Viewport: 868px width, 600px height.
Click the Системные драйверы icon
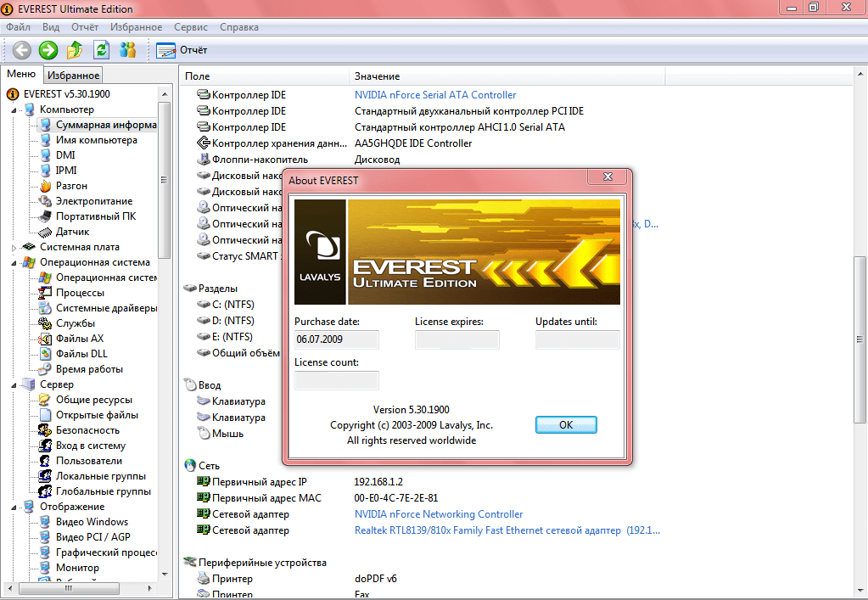click(45, 308)
